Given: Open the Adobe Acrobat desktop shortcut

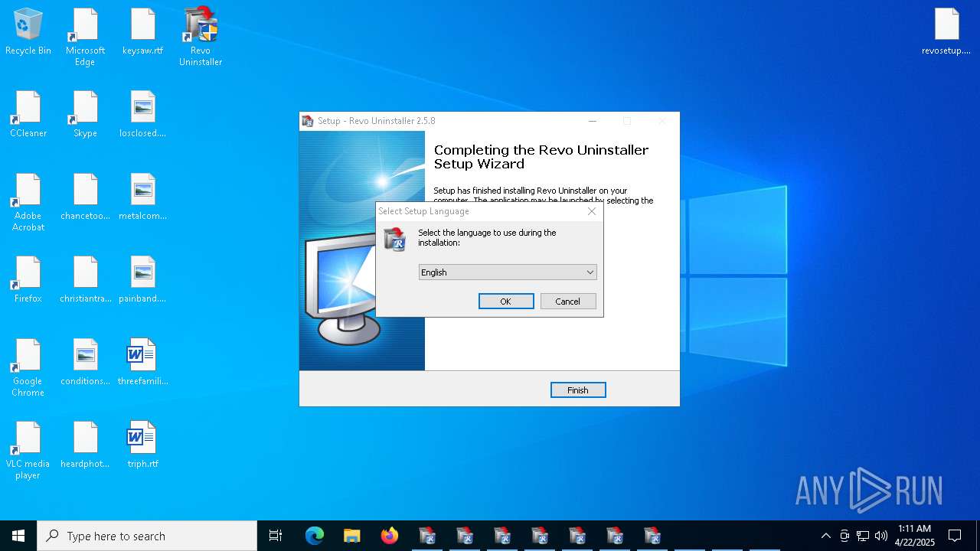Looking at the screenshot, I should (28, 203).
